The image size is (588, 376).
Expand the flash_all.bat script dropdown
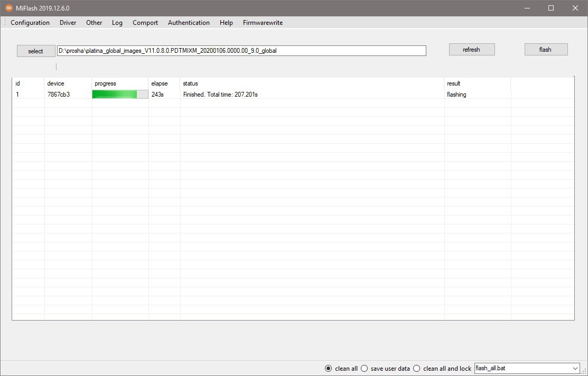[x=575, y=369]
